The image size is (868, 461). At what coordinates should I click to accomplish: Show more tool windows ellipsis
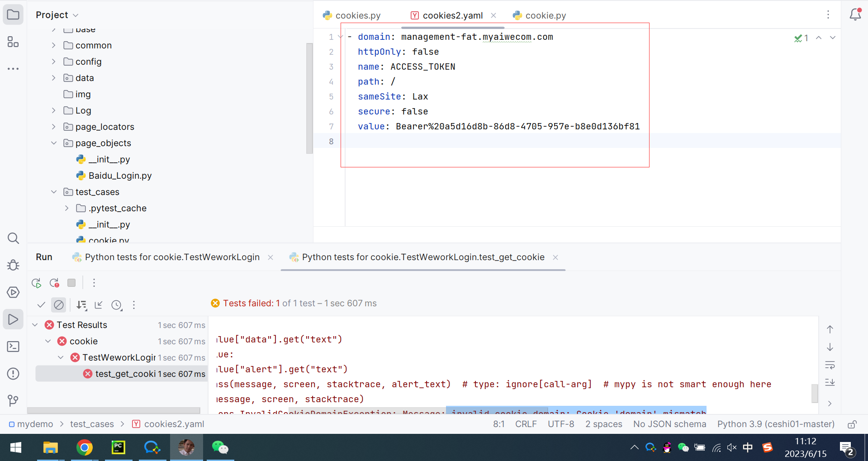click(13, 69)
